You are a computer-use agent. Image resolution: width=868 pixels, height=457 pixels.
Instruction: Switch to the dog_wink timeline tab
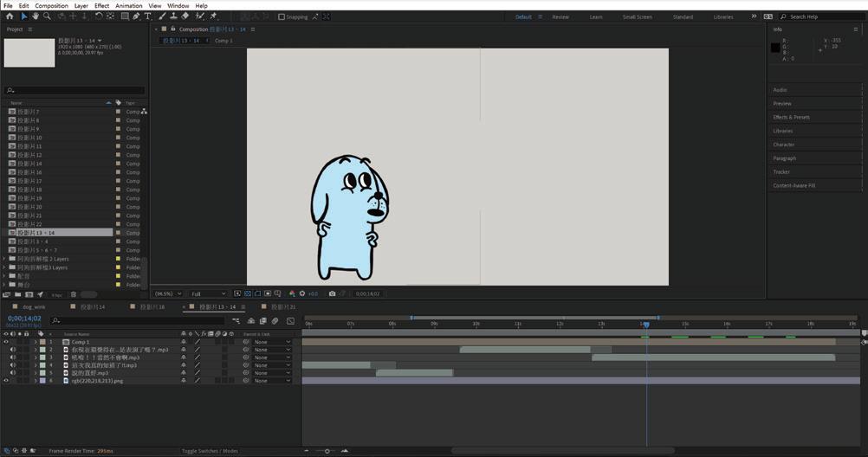pyautogui.click(x=33, y=307)
